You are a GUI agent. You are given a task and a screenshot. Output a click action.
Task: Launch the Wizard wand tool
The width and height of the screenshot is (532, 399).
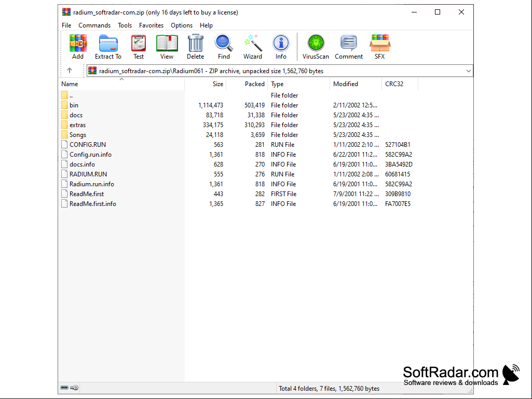[252, 47]
